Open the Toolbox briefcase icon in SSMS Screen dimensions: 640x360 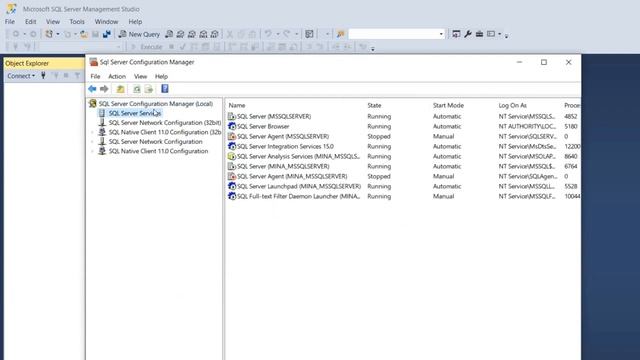click(x=479, y=34)
